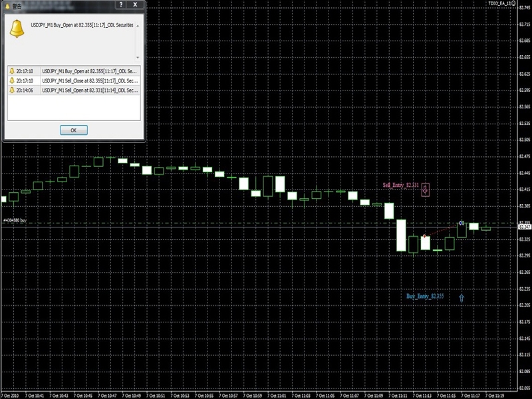Click the #4304580 buy order line label
Image resolution: width=532 pixels, height=399 pixels.
pos(15,221)
